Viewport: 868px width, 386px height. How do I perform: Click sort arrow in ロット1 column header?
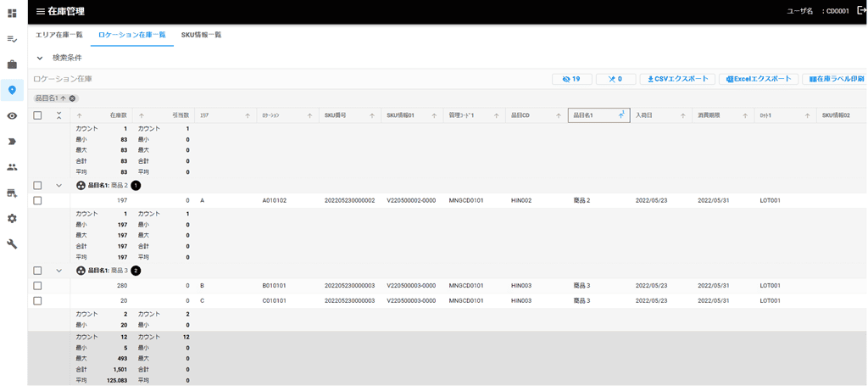click(x=807, y=115)
